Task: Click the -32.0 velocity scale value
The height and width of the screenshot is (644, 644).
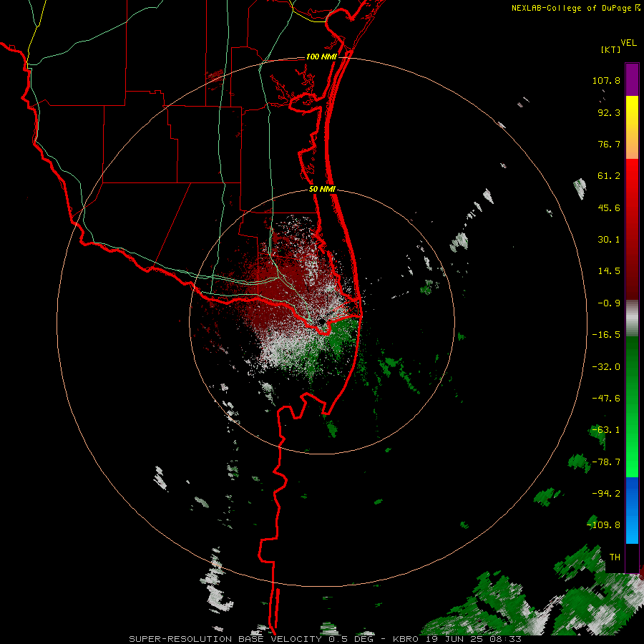Action: 606,367
